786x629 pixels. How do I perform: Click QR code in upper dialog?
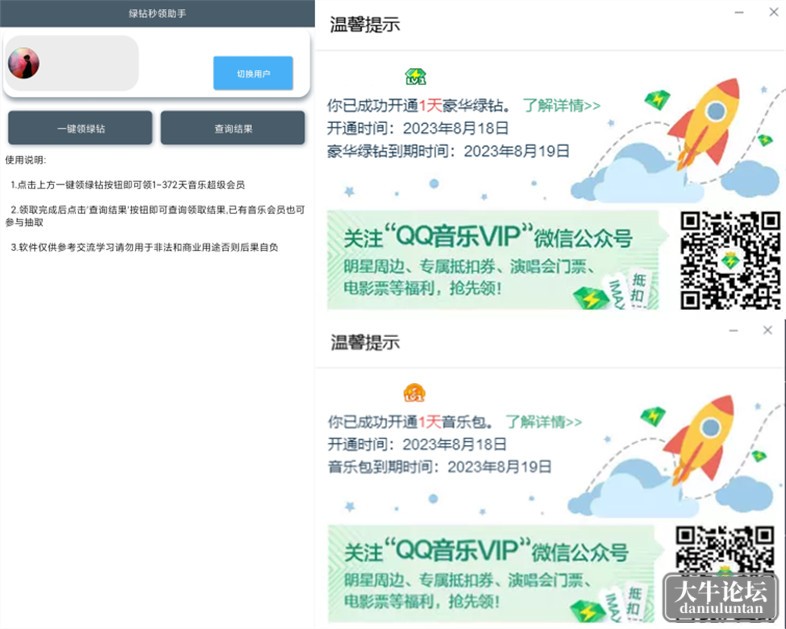[730, 260]
